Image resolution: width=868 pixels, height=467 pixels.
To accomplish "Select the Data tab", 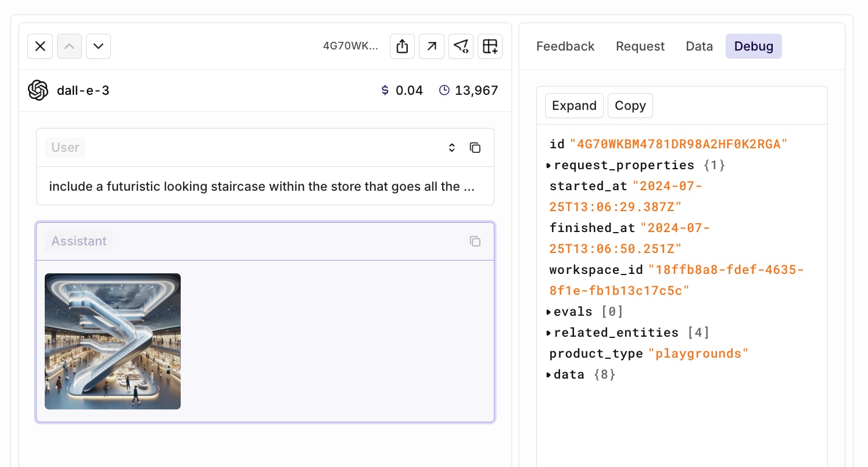I will click(700, 47).
